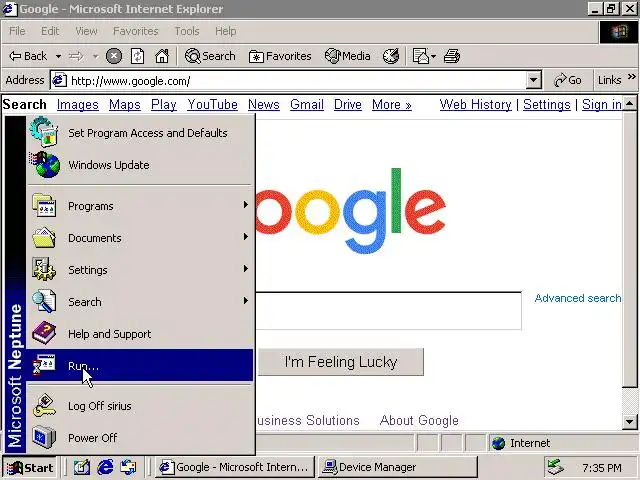Open the View menu

[86, 31]
